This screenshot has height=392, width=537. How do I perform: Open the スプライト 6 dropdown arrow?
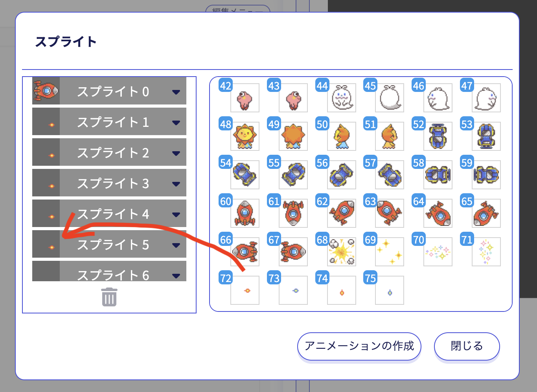176,276
